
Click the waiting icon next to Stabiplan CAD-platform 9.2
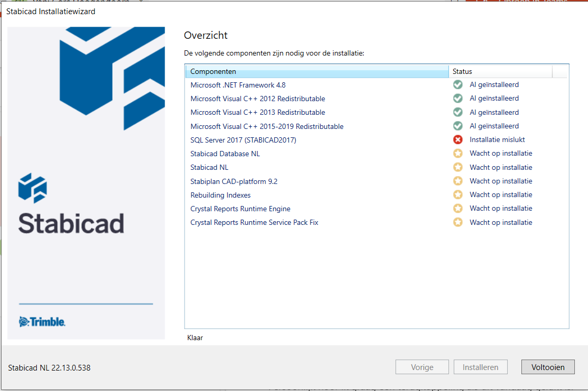[x=457, y=181]
